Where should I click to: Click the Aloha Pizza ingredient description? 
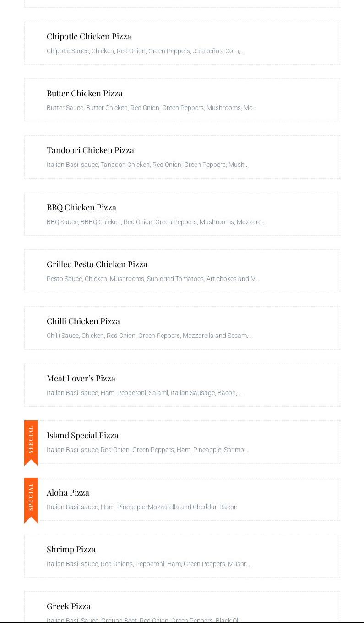[x=142, y=507]
